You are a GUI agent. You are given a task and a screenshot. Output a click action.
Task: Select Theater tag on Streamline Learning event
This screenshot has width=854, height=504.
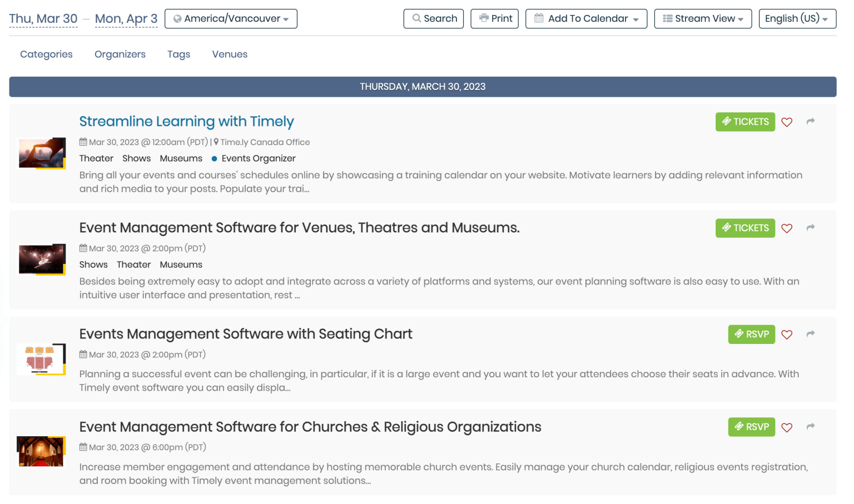pos(96,158)
